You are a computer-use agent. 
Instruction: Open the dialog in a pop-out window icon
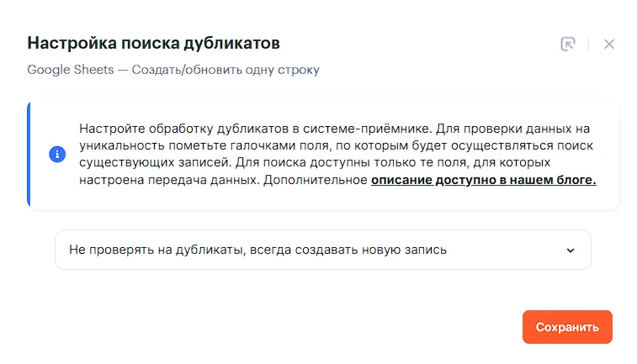567,44
